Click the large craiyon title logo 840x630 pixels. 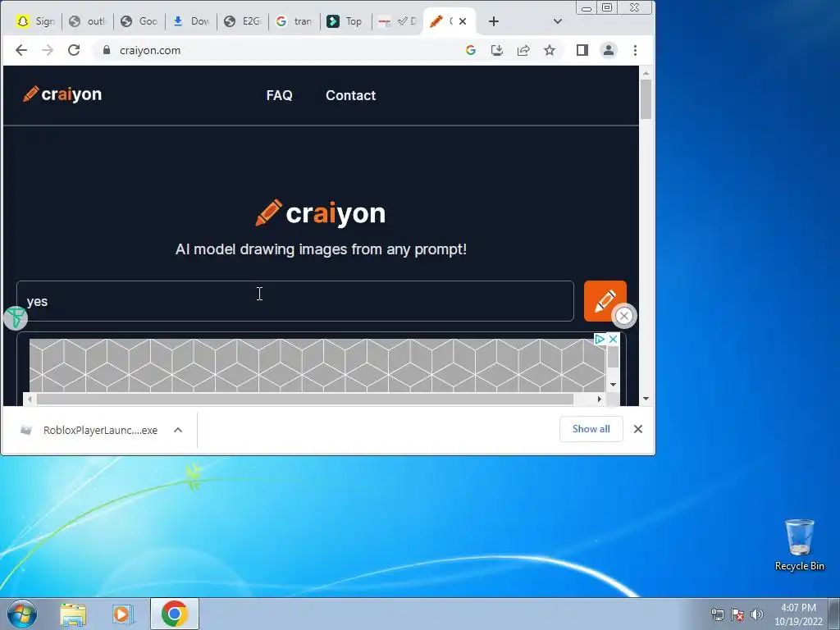[x=321, y=213]
